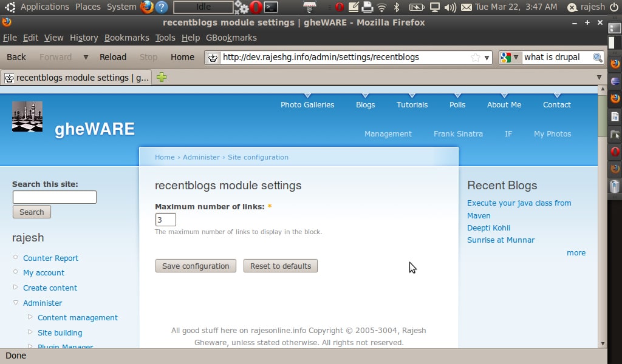Open the gears applet in the top panel

pyautogui.click(x=241, y=7)
